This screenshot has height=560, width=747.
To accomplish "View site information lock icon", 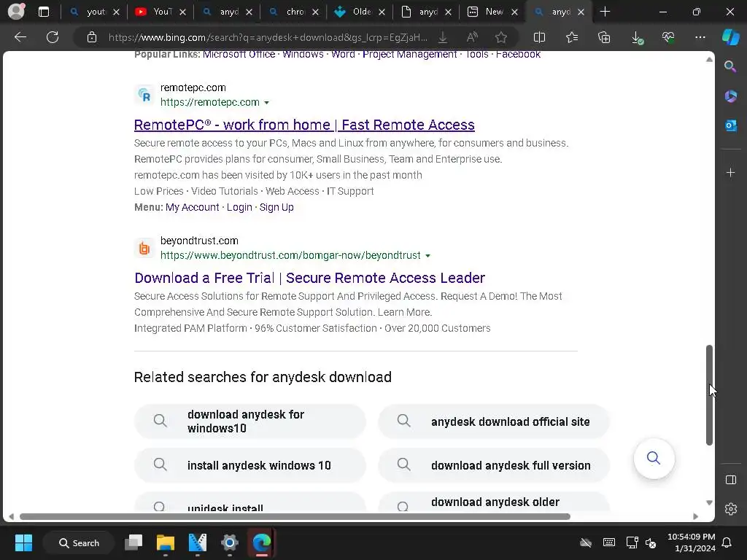I will 91,37.
